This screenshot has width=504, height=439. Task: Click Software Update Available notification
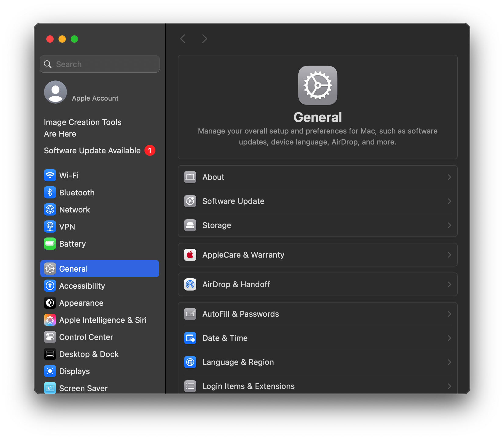pyautogui.click(x=92, y=151)
